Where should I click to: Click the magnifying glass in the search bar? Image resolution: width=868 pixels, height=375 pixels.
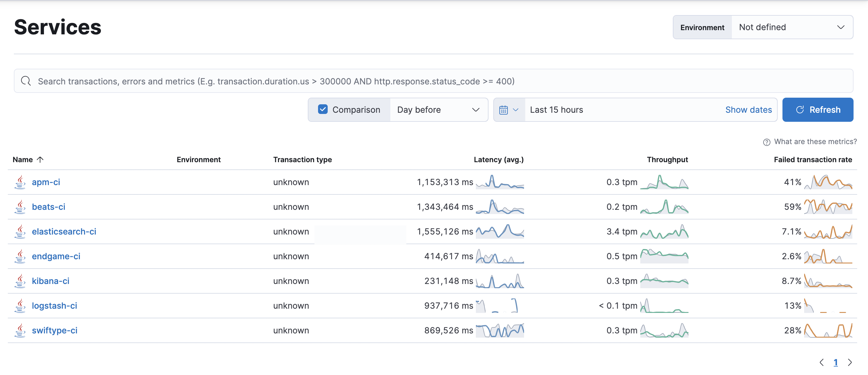click(x=26, y=81)
